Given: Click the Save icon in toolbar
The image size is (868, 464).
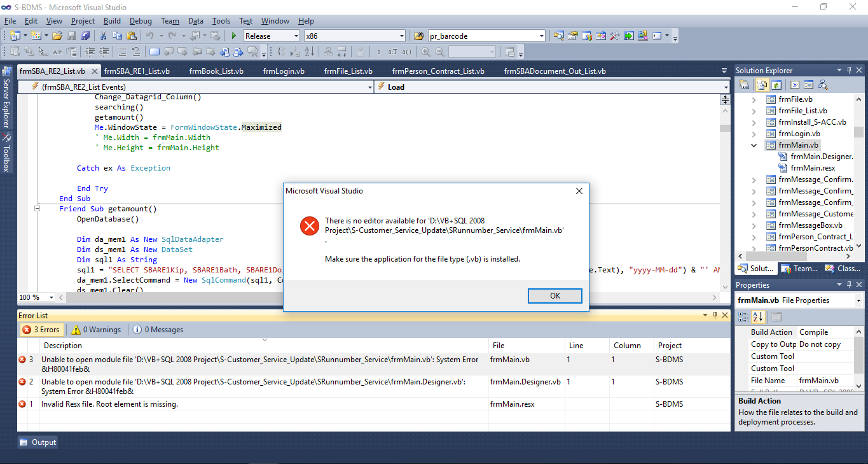Looking at the screenshot, I should [x=71, y=36].
